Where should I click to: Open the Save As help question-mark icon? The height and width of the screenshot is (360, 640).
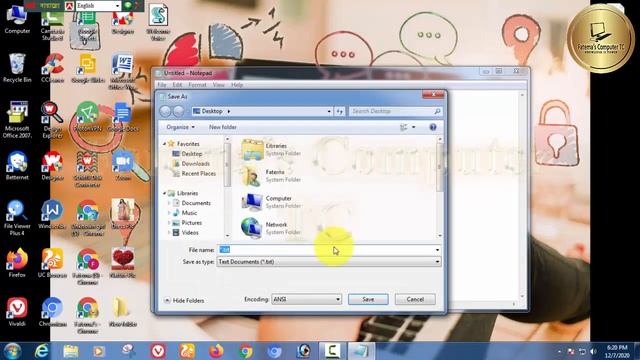click(x=433, y=127)
